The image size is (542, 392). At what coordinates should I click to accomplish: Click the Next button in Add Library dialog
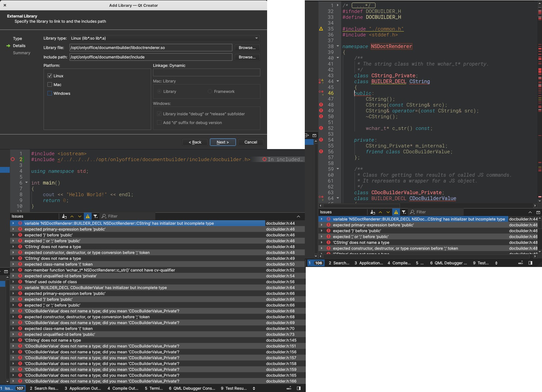click(223, 142)
